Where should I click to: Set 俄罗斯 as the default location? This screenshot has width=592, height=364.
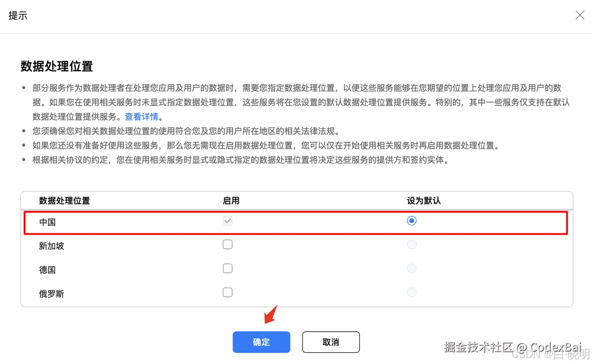pyautogui.click(x=412, y=292)
